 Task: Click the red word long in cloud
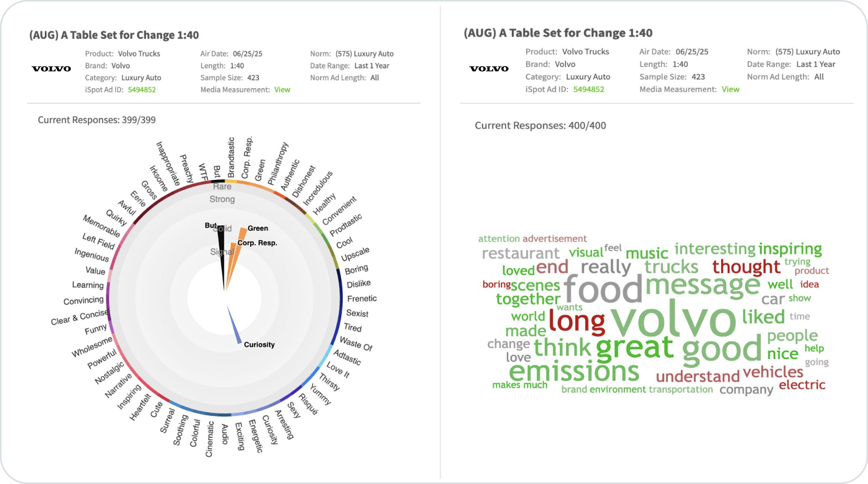pos(577,321)
